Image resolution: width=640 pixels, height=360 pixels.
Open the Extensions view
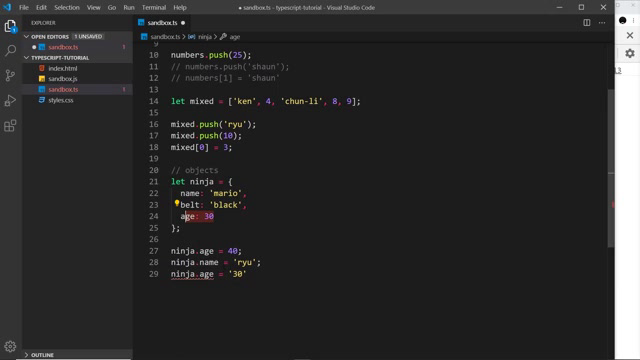[10, 126]
